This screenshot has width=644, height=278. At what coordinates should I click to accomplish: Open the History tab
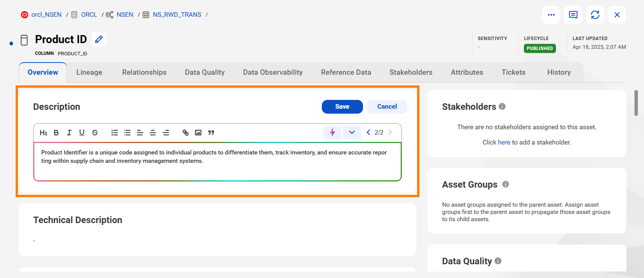559,72
